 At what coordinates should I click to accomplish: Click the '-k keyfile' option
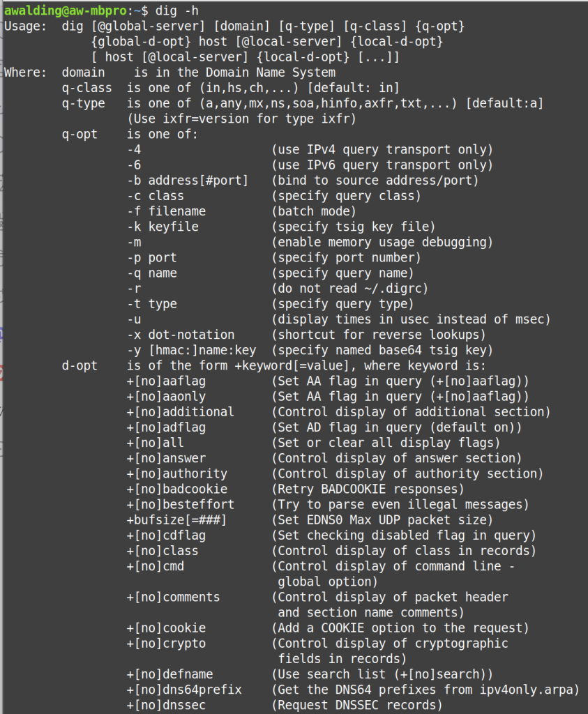(x=163, y=227)
